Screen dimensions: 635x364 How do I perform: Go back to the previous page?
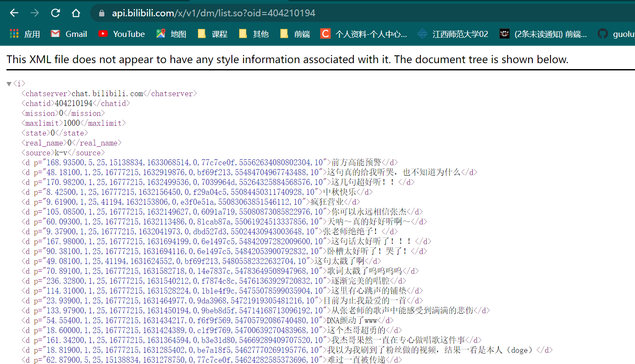coord(14,13)
